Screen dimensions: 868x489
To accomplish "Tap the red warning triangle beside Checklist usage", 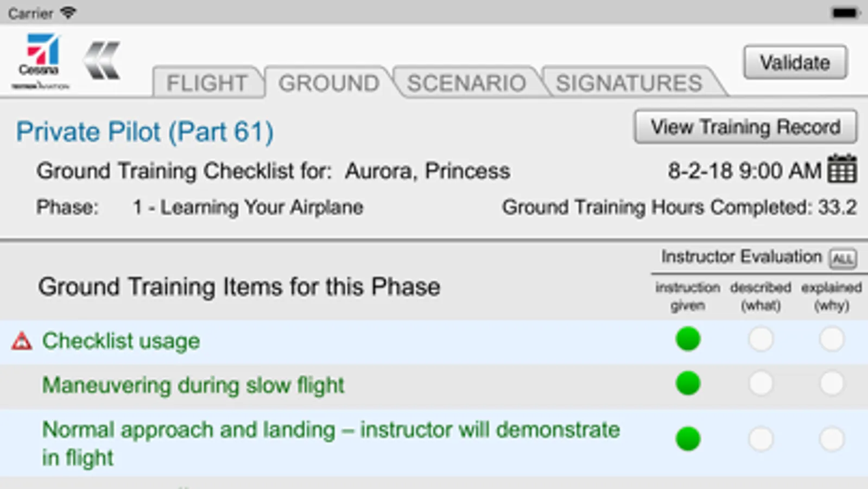I will (x=22, y=341).
